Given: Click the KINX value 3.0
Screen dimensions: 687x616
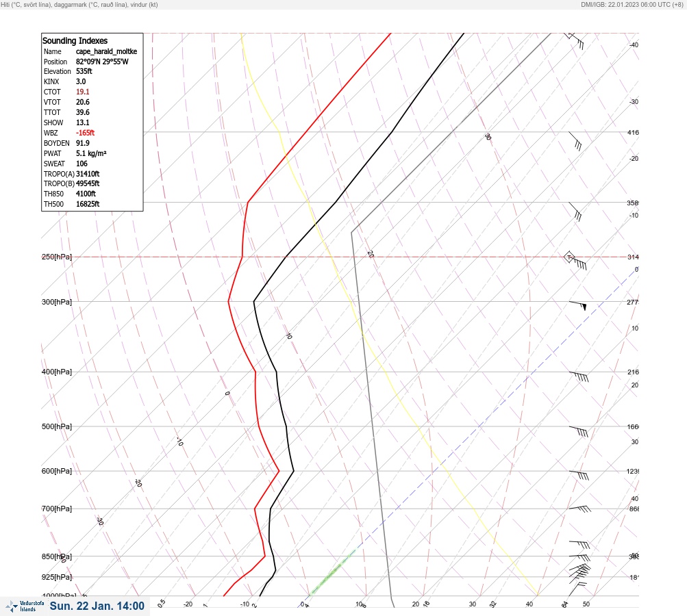Looking at the screenshot, I should [81, 81].
